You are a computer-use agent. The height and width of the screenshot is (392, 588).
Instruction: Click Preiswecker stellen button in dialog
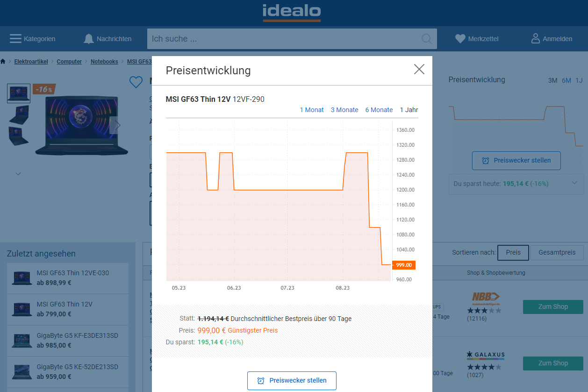point(292,380)
